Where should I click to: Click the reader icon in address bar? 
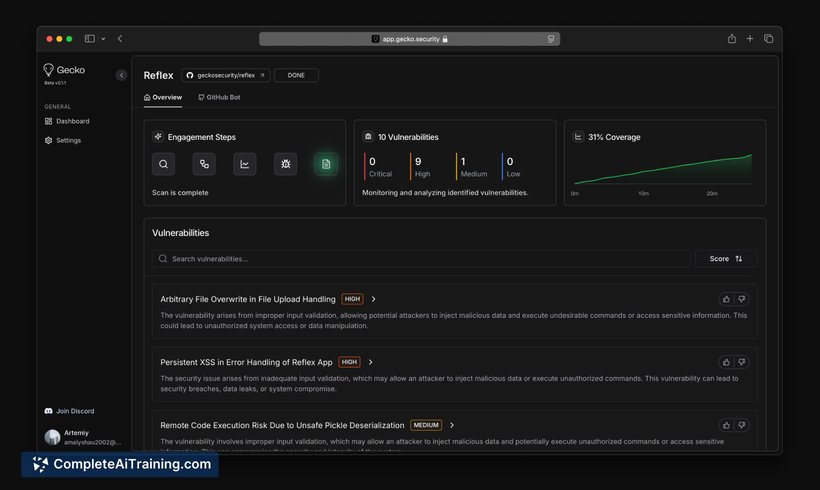point(551,39)
